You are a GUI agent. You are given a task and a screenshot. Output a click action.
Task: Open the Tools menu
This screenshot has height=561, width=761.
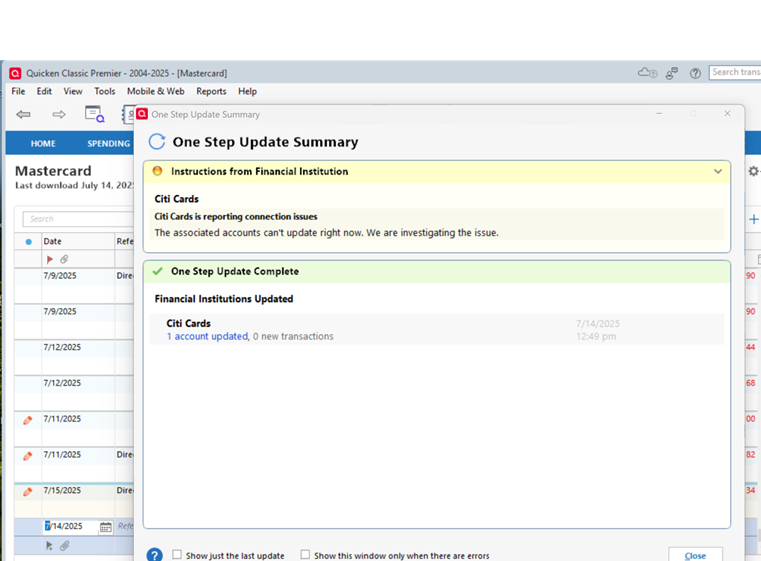point(105,91)
